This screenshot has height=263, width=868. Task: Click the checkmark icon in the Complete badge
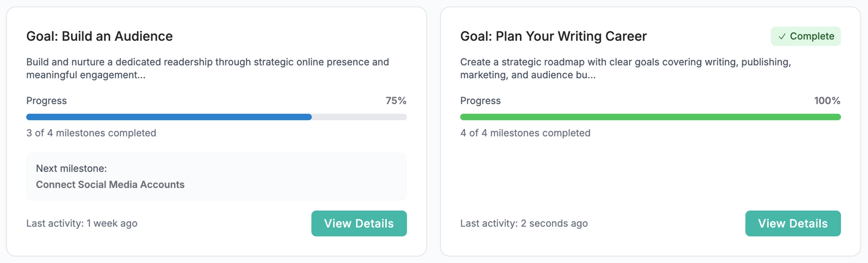coord(782,37)
